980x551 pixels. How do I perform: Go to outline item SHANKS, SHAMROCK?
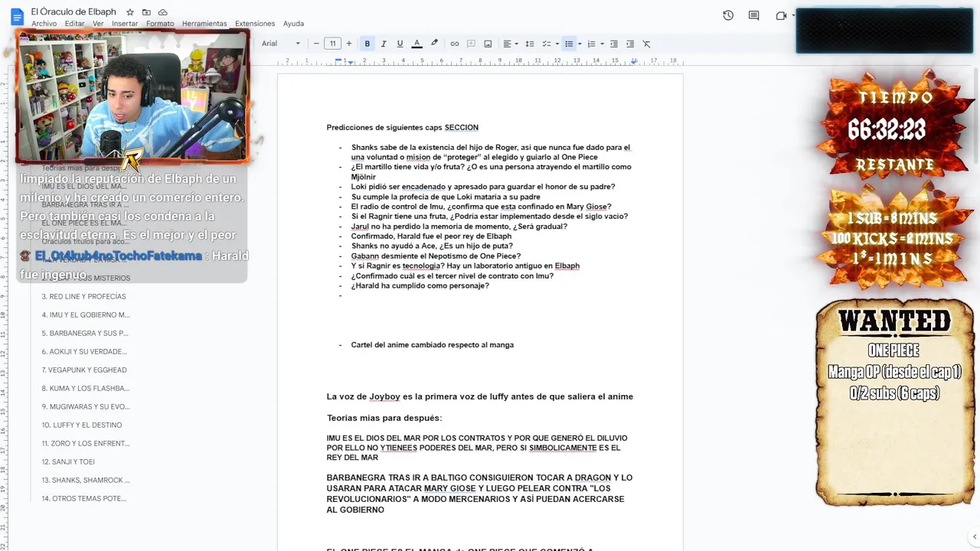pyautogui.click(x=86, y=480)
